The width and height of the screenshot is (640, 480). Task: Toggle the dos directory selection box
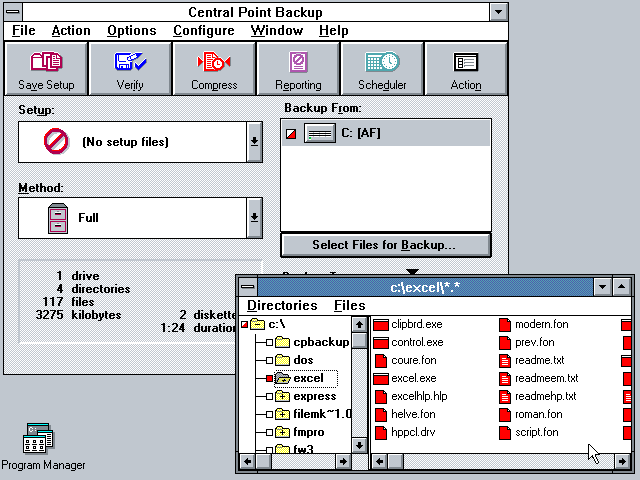(269, 360)
